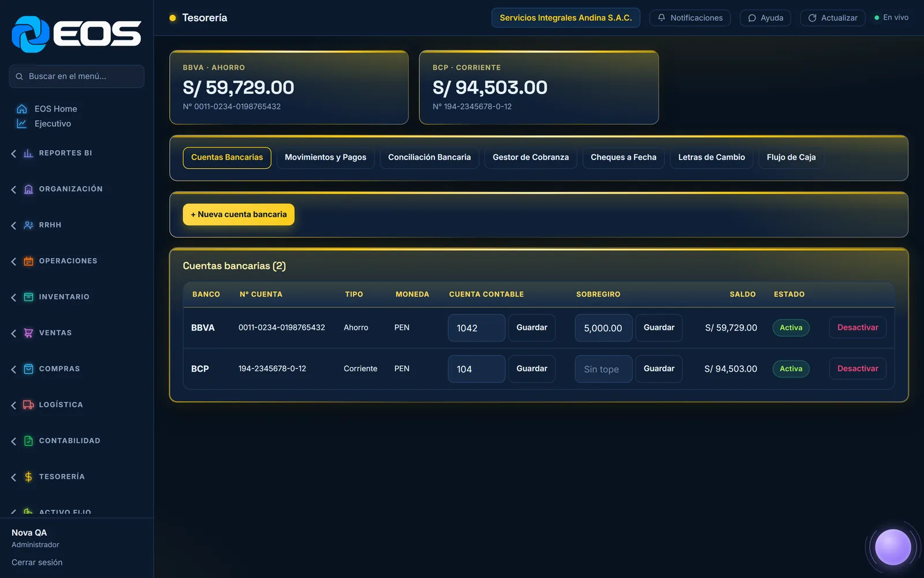The height and width of the screenshot is (578, 924).
Task: Select the Letras de Cambio tab
Action: tap(711, 157)
